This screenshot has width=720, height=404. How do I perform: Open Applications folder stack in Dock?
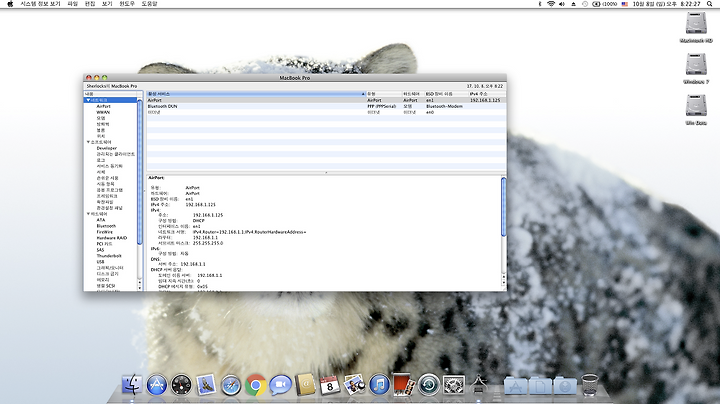[x=516, y=386]
